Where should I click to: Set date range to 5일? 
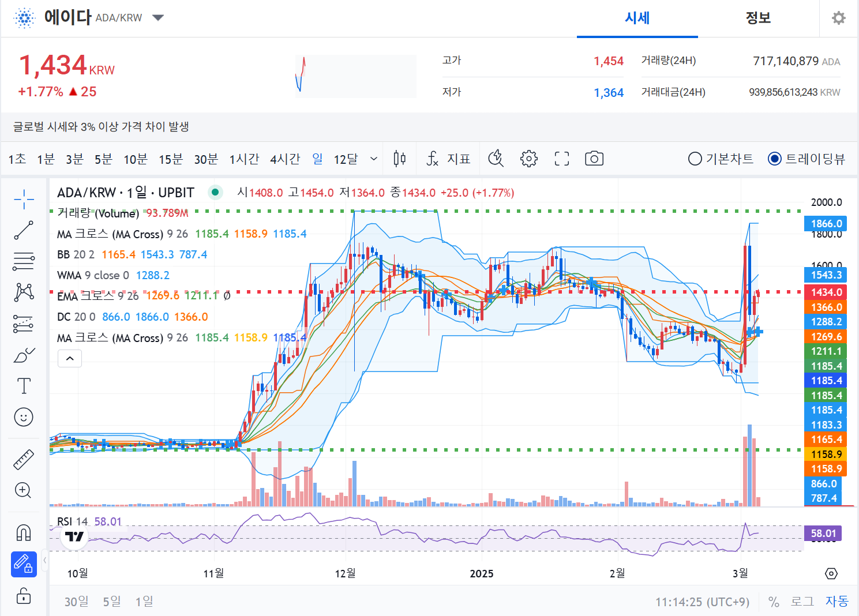tap(112, 602)
